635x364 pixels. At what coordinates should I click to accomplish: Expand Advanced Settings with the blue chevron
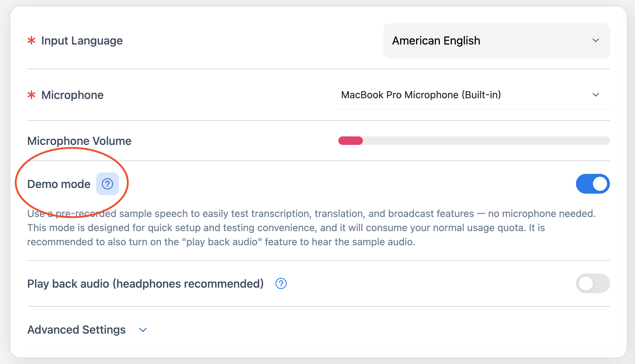tap(143, 330)
